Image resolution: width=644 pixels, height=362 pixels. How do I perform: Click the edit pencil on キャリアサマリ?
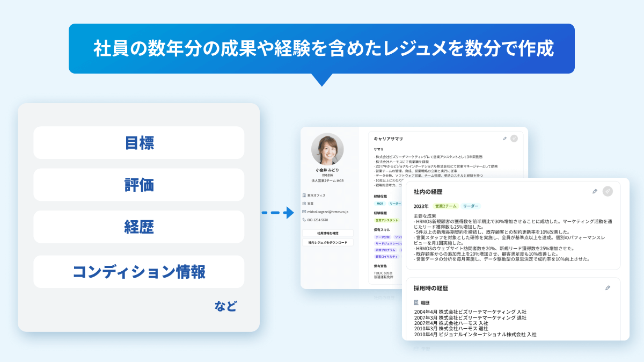click(504, 139)
